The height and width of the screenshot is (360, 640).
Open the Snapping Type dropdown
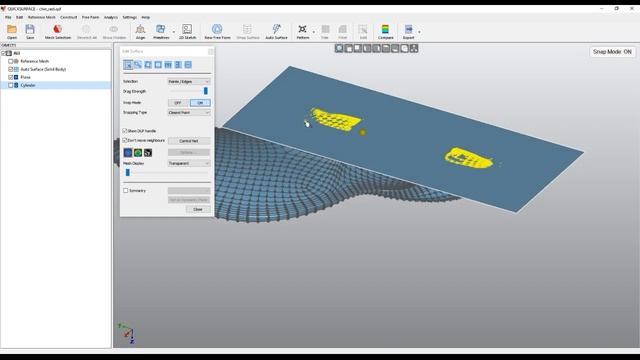point(189,112)
